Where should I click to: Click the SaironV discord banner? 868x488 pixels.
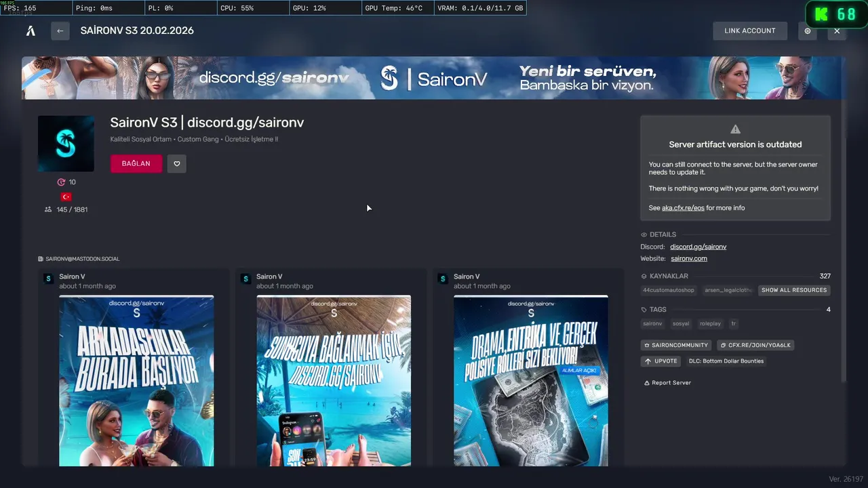click(x=433, y=78)
